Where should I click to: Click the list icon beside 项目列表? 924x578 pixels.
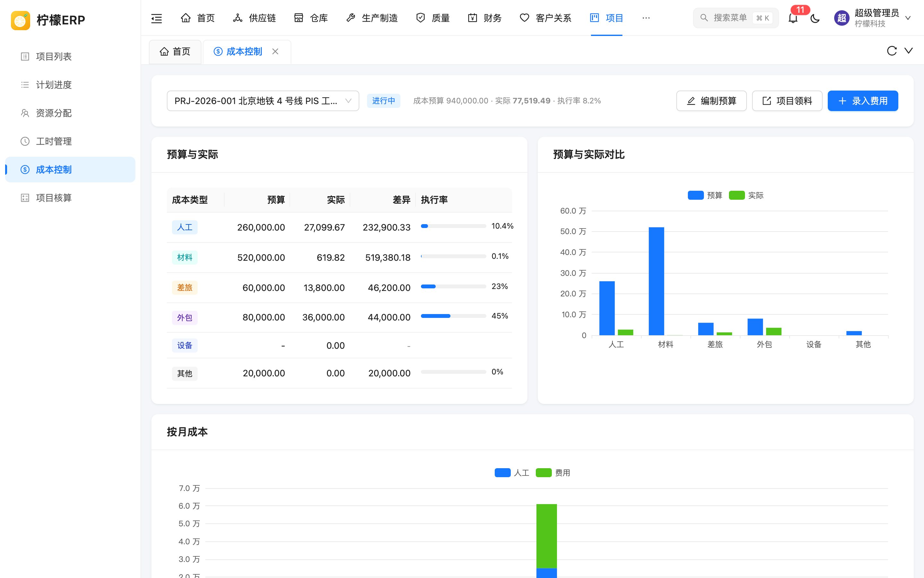tap(25, 57)
